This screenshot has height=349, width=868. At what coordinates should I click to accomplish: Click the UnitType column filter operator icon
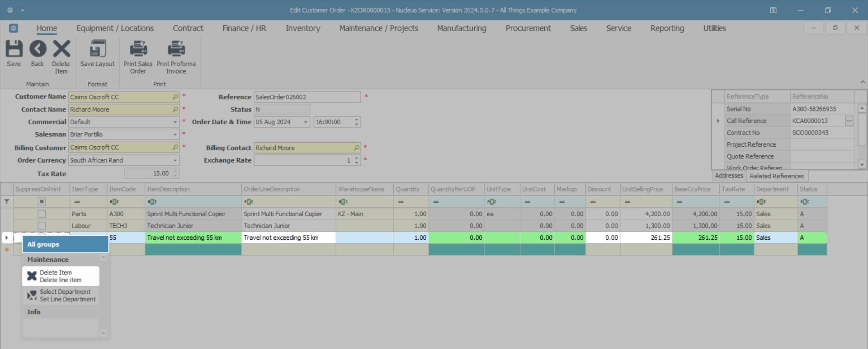pos(492,202)
